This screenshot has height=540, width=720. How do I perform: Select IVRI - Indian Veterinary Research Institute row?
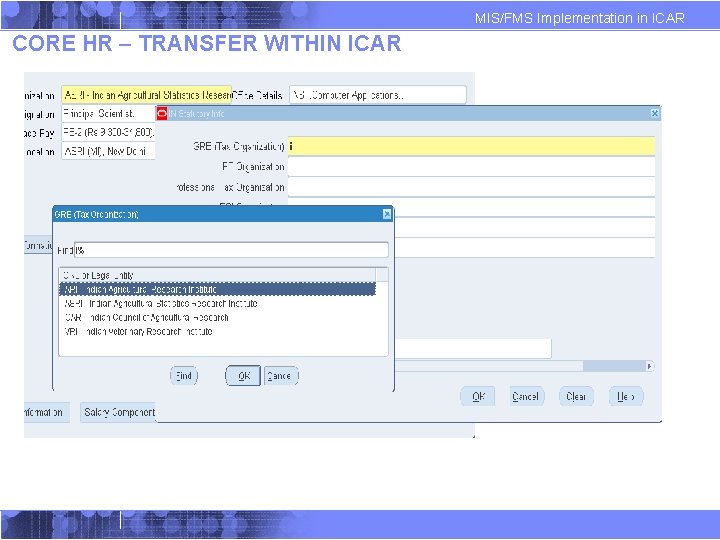[218, 332]
